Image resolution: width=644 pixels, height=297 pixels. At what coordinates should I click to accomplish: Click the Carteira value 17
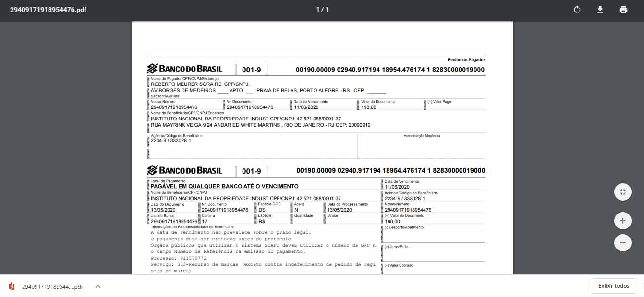[x=205, y=221]
